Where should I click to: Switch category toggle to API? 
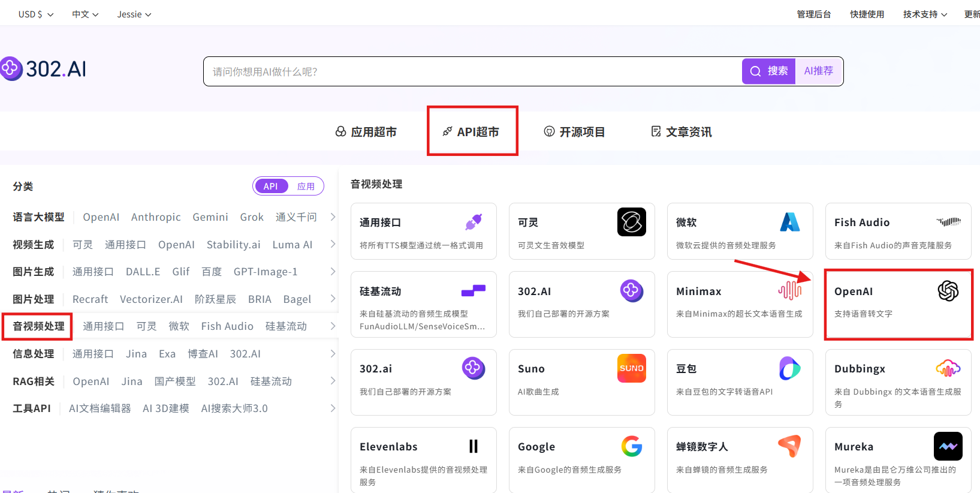(x=271, y=186)
